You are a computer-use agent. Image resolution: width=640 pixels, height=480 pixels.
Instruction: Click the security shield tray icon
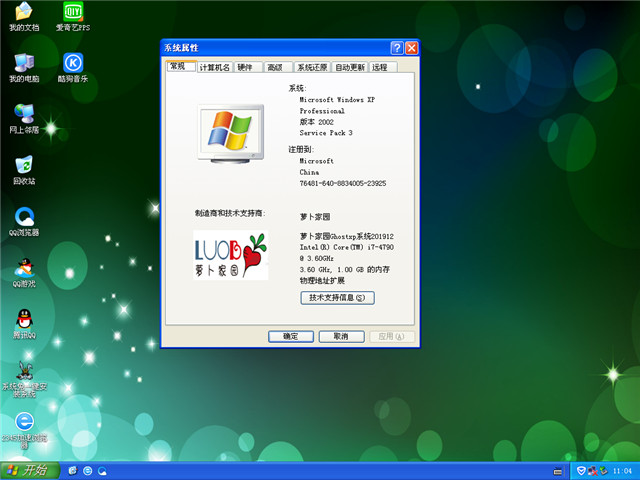click(581, 471)
